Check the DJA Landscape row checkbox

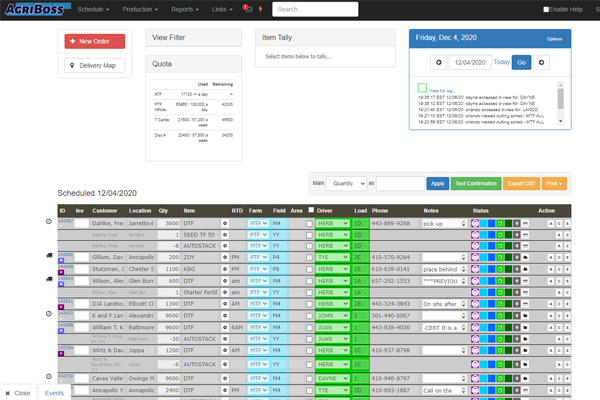309,304
